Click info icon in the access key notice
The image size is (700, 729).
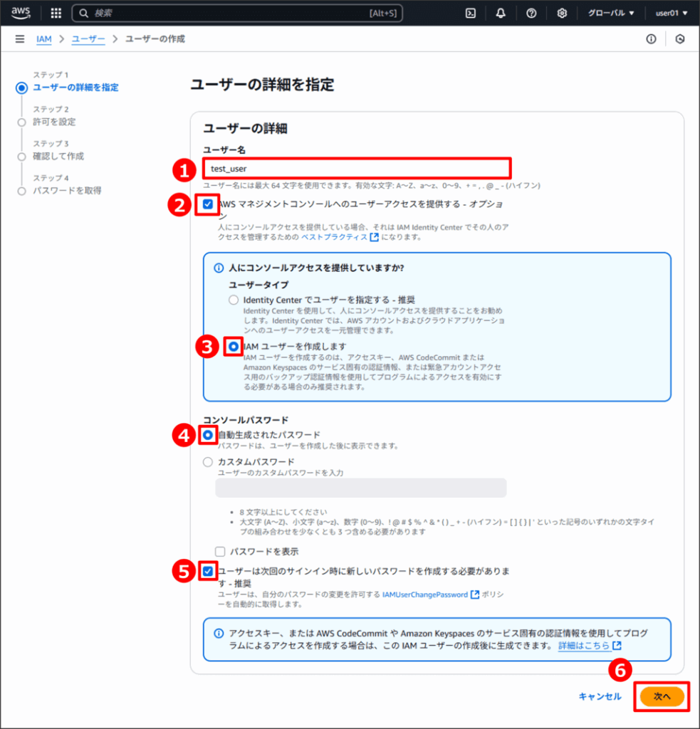pyautogui.click(x=219, y=634)
